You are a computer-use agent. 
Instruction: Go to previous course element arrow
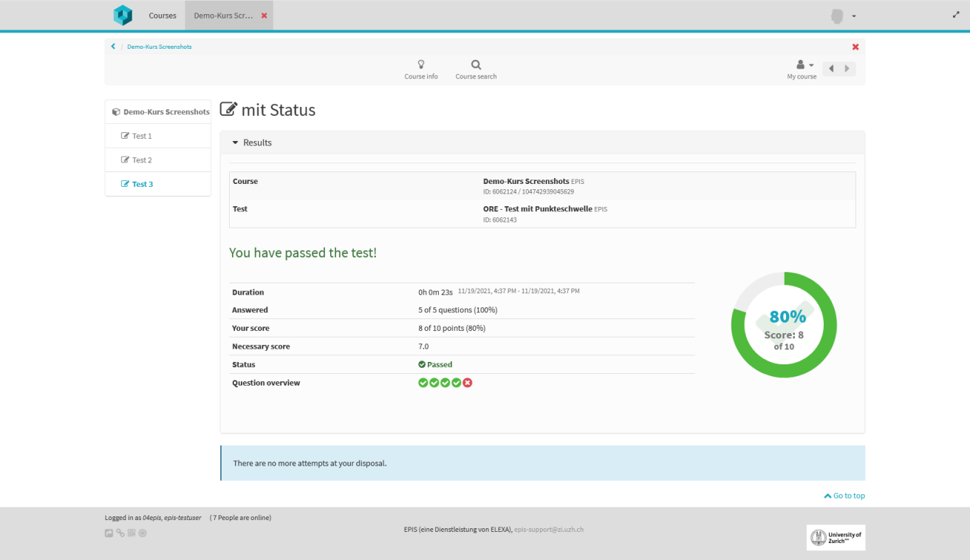(x=831, y=69)
